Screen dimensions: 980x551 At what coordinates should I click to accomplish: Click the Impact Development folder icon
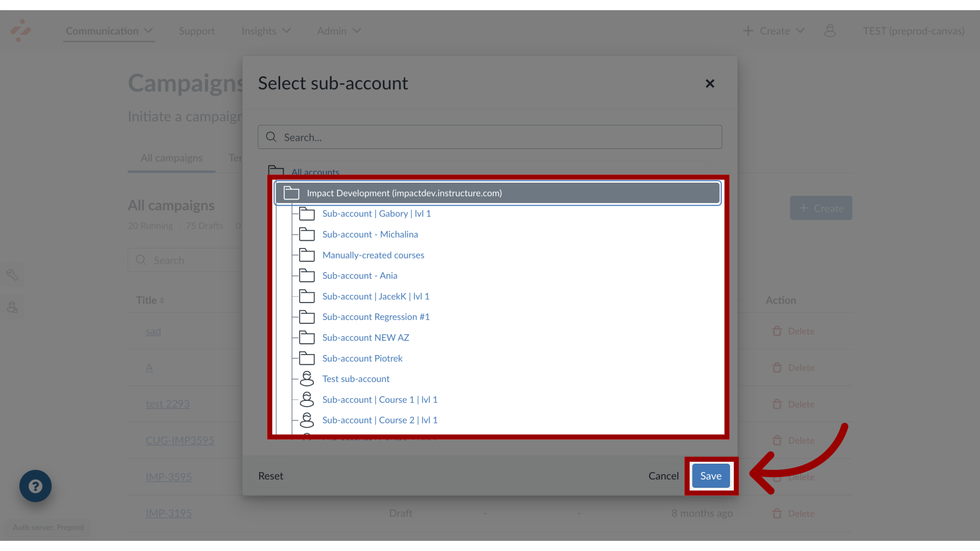click(291, 193)
